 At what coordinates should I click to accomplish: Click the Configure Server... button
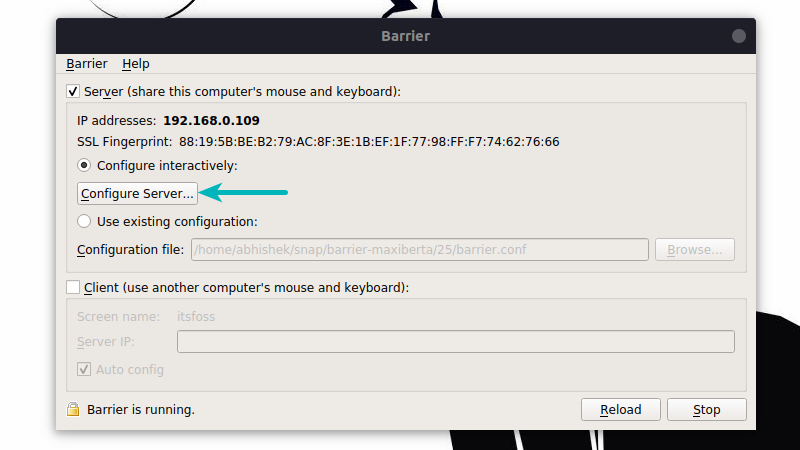137,193
